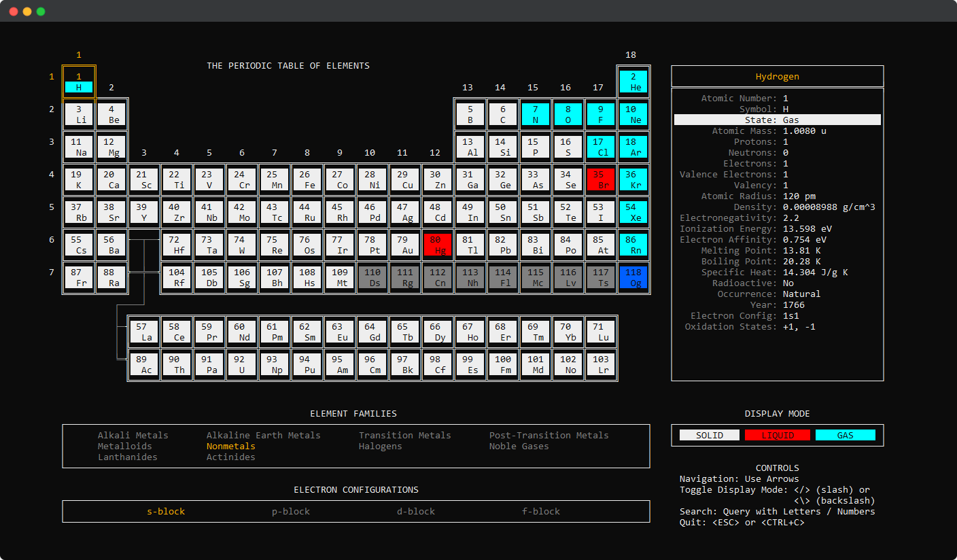957x560 pixels.
Task: Click the Darmstadtium (Ds) gray cell
Action: click(372, 278)
